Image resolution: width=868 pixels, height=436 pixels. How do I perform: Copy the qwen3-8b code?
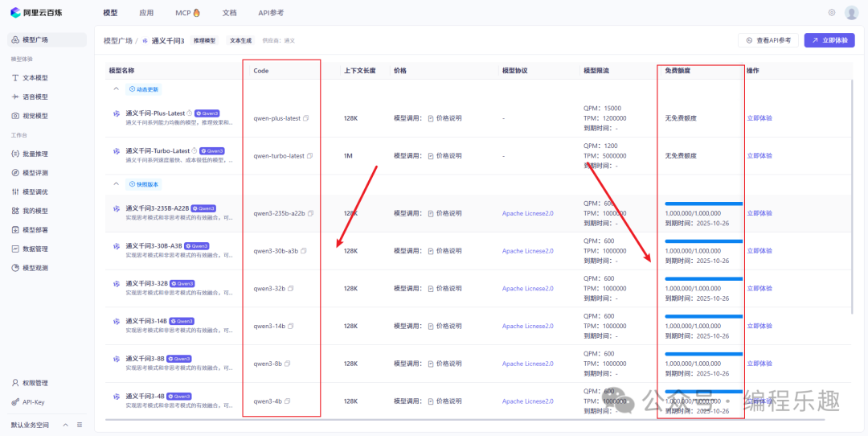coord(287,364)
